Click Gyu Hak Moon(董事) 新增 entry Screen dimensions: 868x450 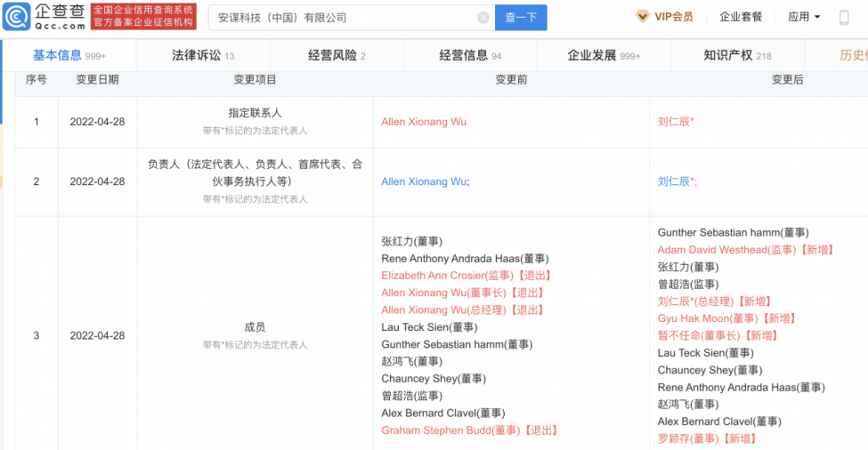tap(726, 318)
